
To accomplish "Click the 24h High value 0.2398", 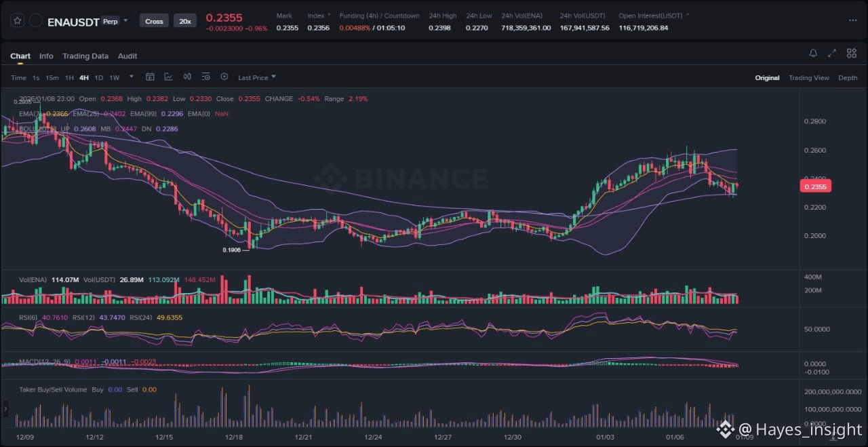I will tap(439, 28).
